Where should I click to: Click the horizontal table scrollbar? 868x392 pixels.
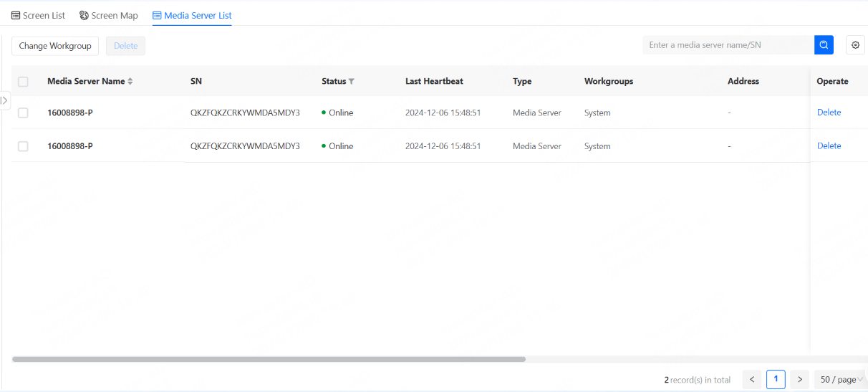tap(269, 359)
